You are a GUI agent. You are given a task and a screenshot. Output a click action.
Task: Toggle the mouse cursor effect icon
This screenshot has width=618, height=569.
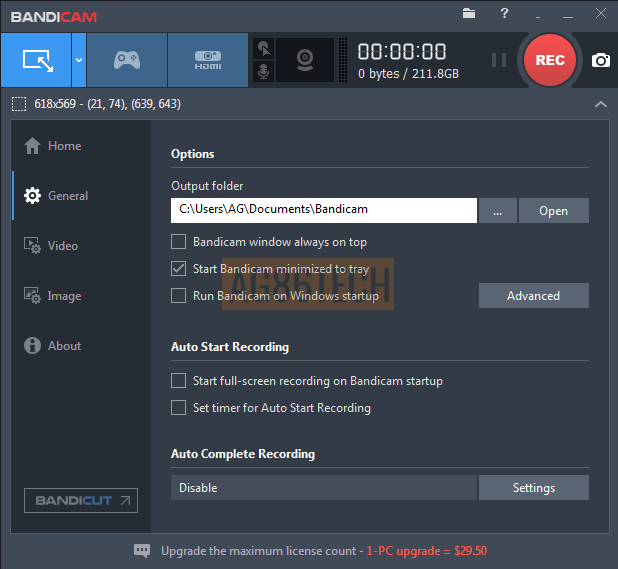click(x=264, y=49)
